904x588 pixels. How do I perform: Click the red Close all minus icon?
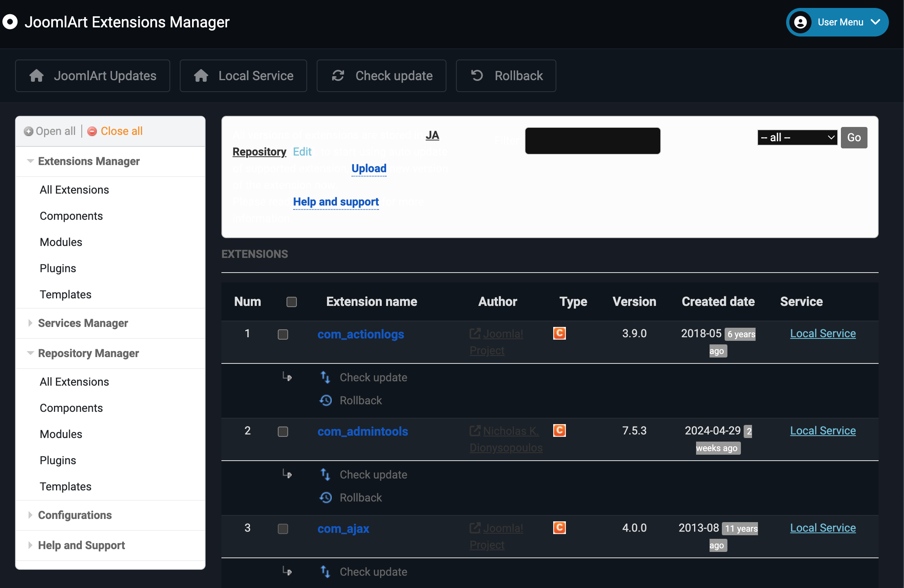tap(92, 131)
